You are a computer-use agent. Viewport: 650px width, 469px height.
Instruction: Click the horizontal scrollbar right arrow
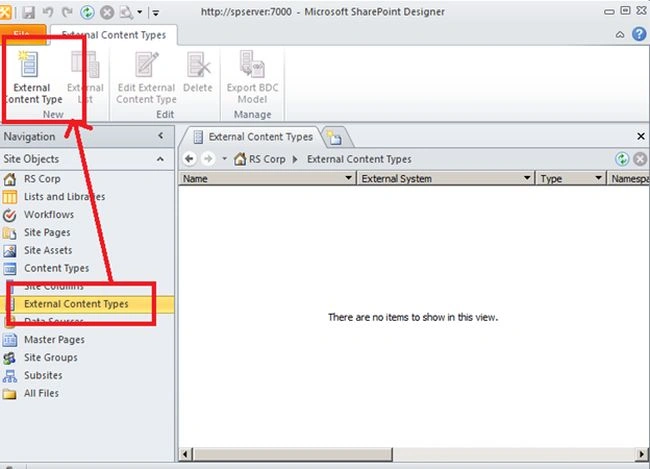tap(642, 454)
